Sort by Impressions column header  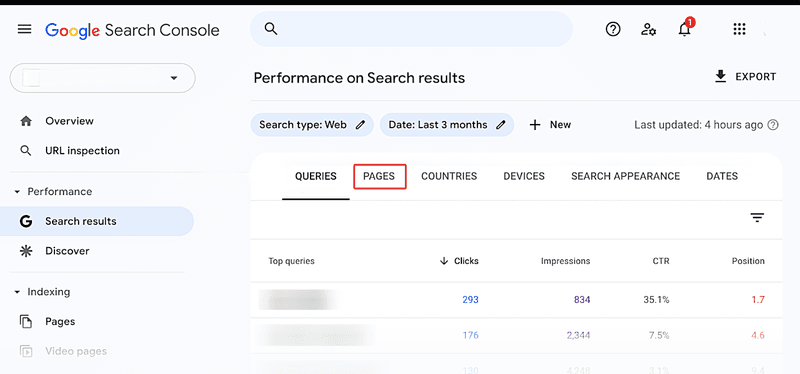[x=565, y=261]
